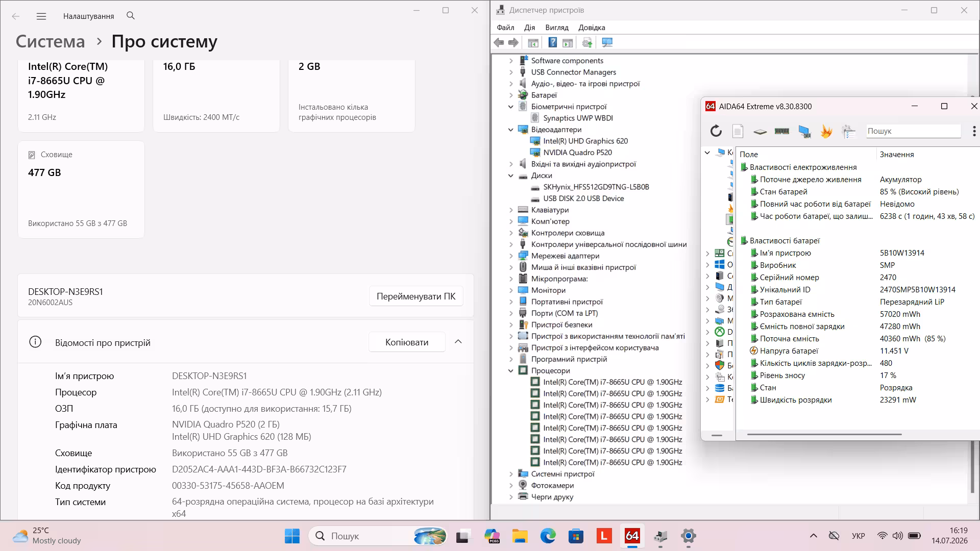The image size is (980, 551).
Task: Click the Перейменувати ПК button
Action: pyautogui.click(x=416, y=296)
